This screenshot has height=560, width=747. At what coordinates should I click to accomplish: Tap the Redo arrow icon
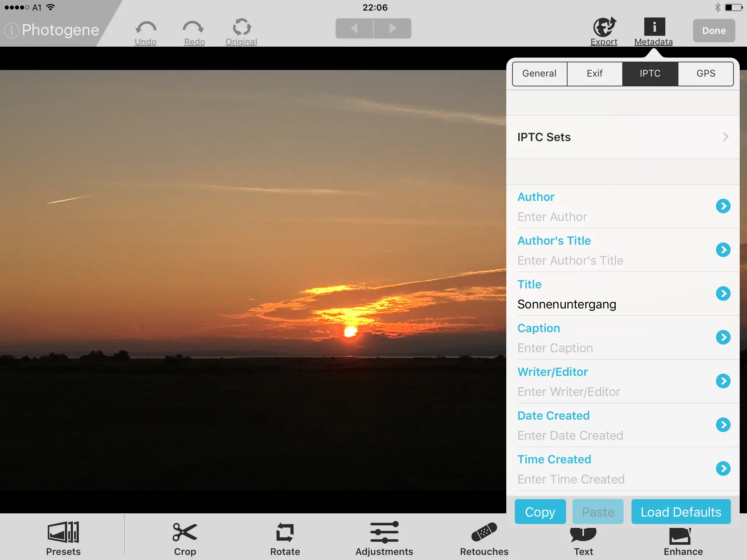click(194, 28)
